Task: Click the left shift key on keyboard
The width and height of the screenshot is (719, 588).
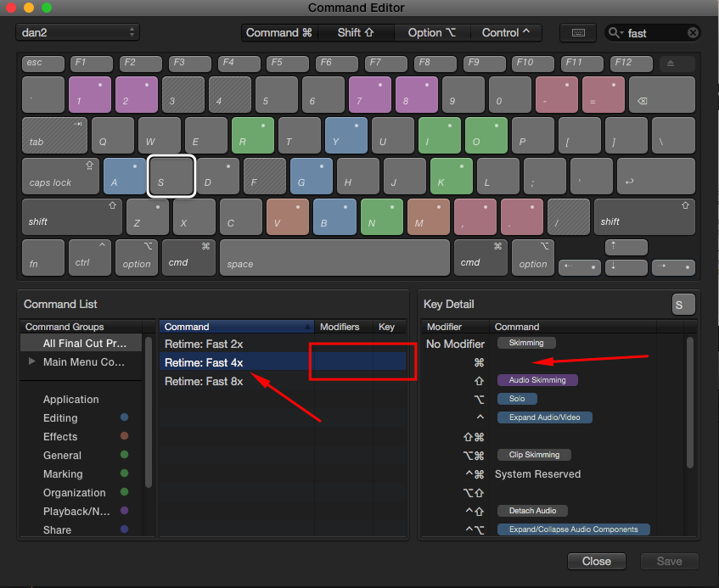Action: (72, 217)
